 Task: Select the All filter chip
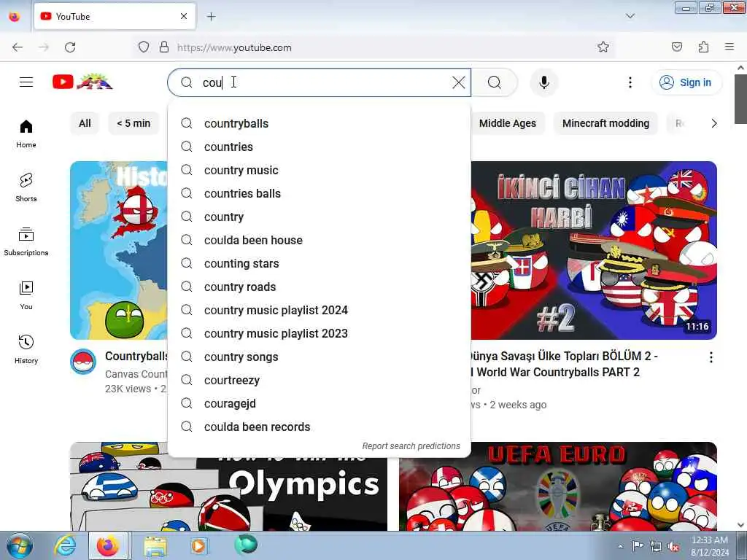[x=85, y=123]
